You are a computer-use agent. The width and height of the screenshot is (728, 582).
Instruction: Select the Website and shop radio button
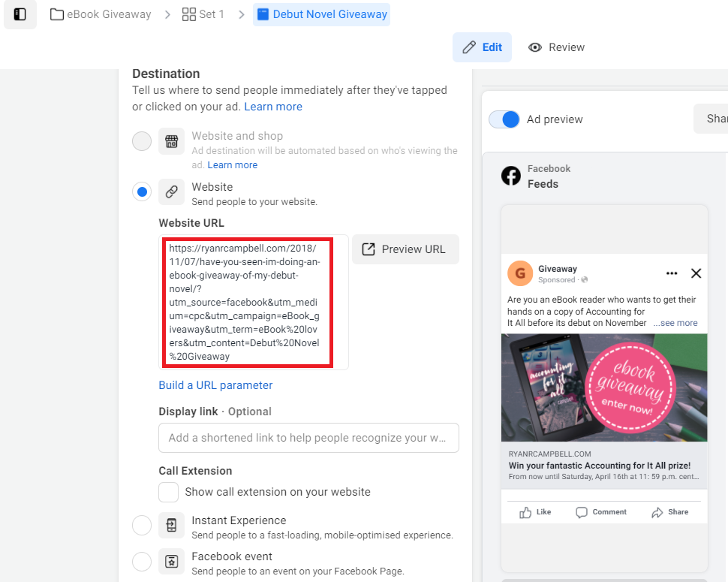coord(142,141)
